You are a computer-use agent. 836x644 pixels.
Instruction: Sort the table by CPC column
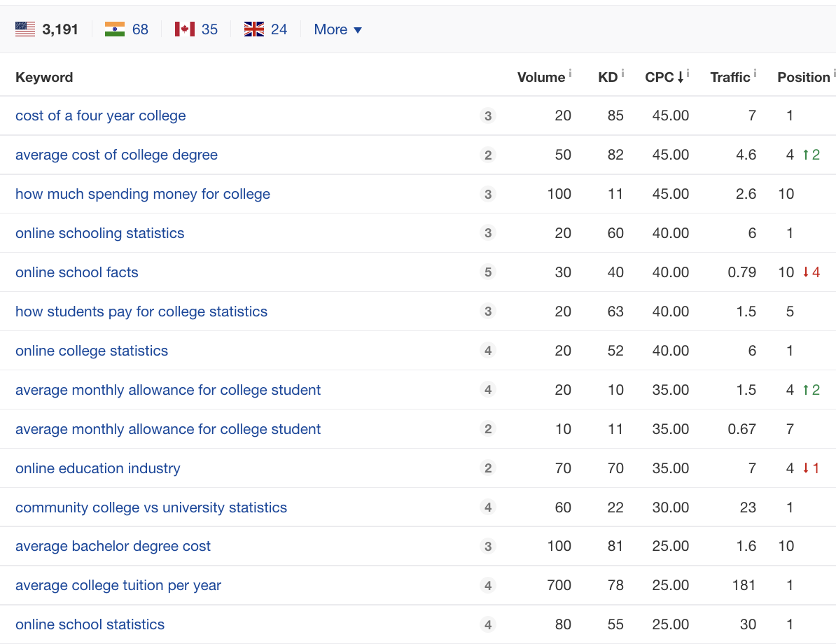659,77
